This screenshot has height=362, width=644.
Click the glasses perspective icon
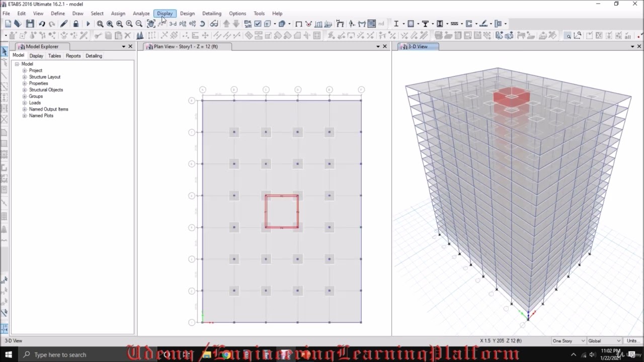[x=214, y=24]
